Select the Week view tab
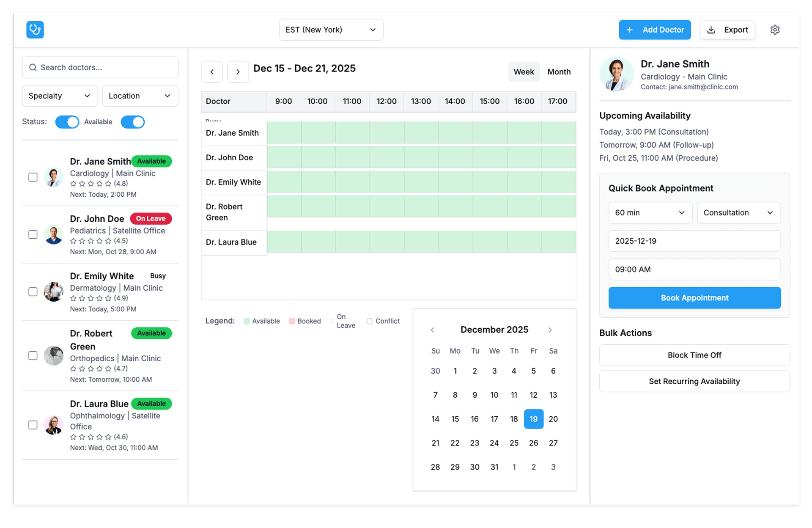This screenshot has width=812, height=528. (523, 72)
